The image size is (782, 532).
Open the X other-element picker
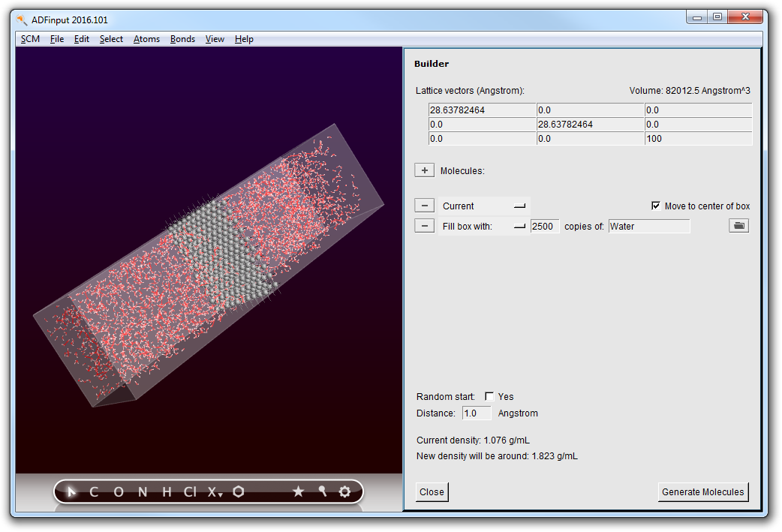tap(215, 492)
